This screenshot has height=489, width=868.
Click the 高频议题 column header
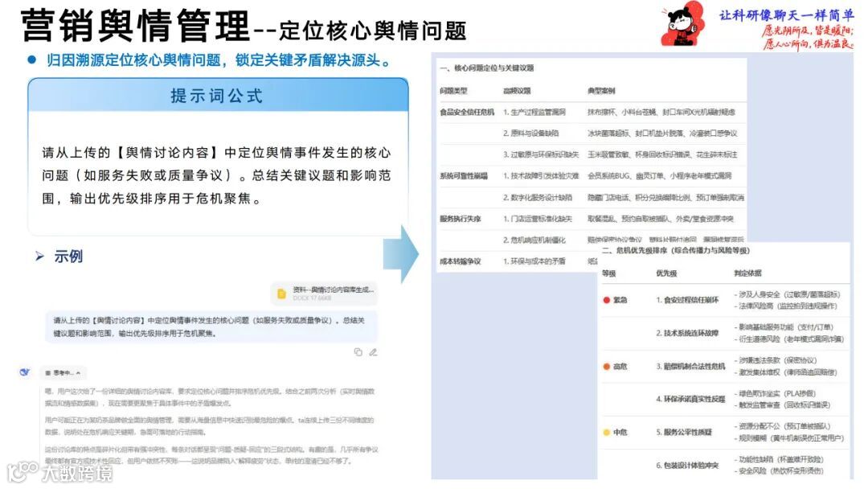[517, 91]
